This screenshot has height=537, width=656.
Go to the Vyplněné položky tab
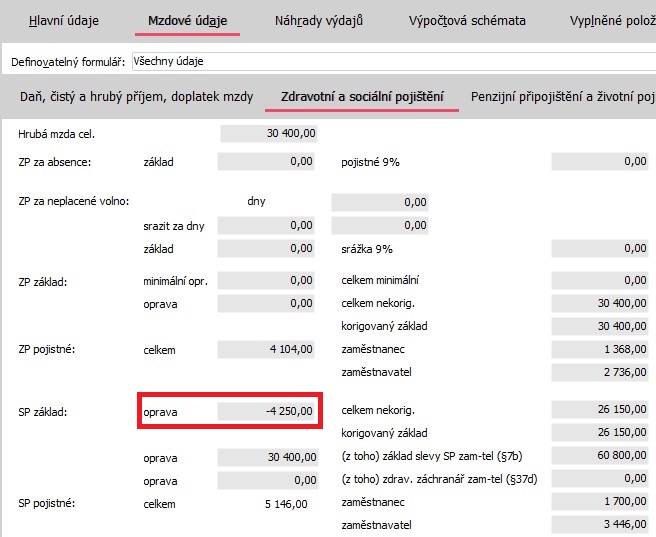coord(611,20)
